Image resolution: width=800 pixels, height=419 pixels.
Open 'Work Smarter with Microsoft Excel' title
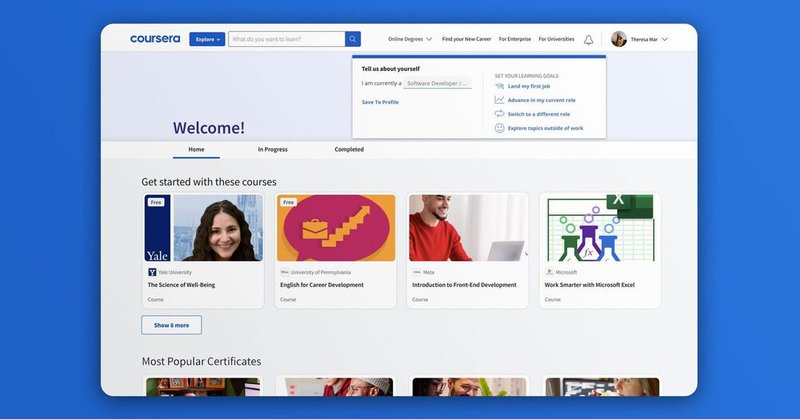tap(589, 285)
